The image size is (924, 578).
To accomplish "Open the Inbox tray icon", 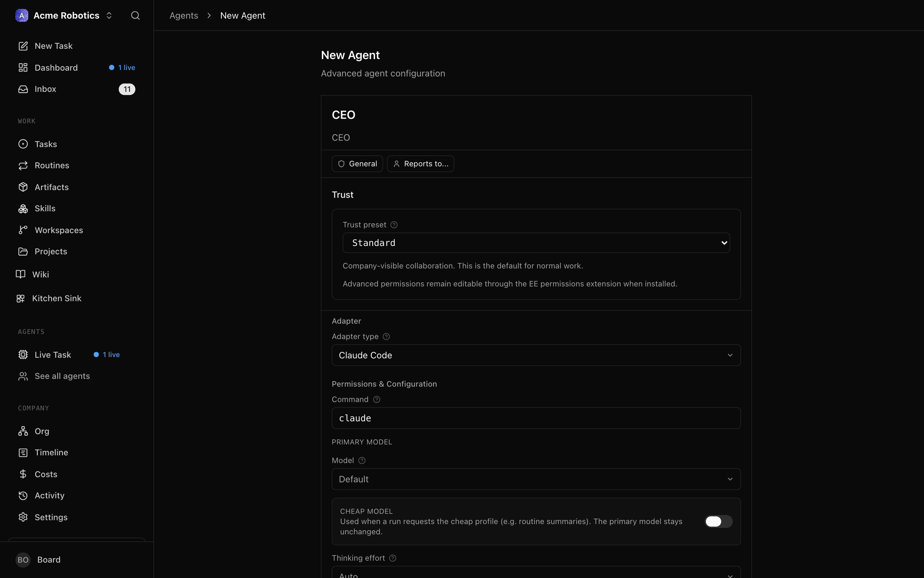I will (23, 89).
